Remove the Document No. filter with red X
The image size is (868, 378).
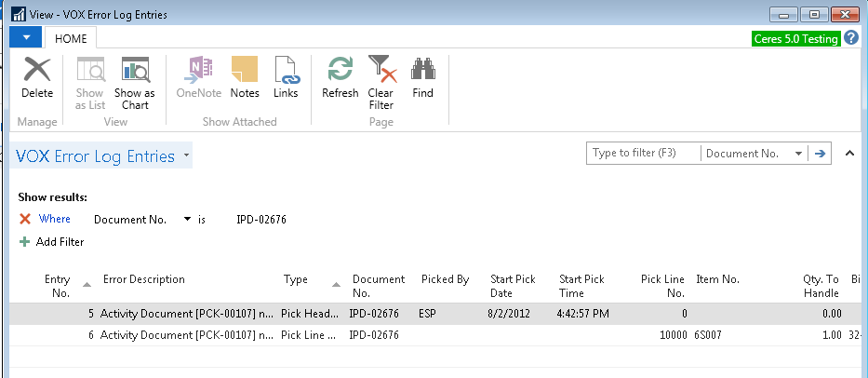pos(25,220)
